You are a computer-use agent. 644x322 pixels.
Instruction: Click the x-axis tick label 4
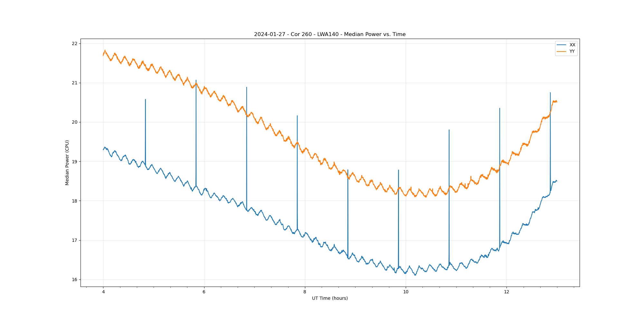click(103, 292)
